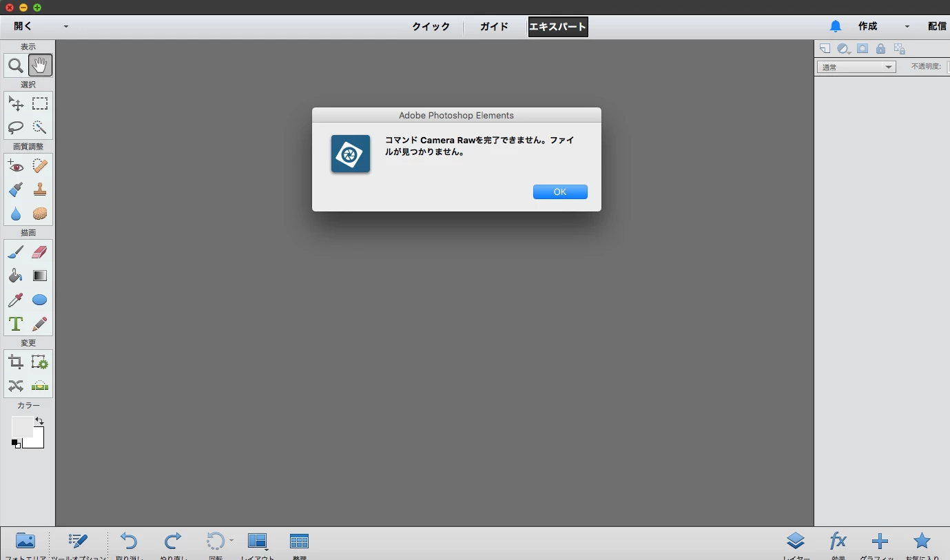The image size is (950, 560).
Task: Expand the rotate direction arrow
Action: pyautogui.click(x=231, y=541)
